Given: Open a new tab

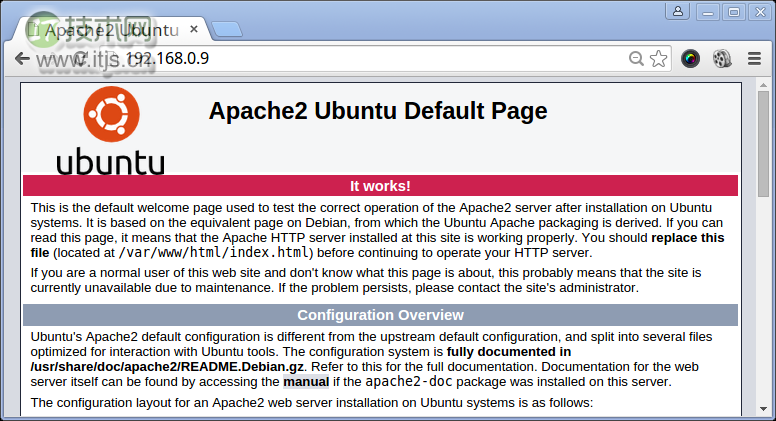Looking at the screenshot, I should (x=227, y=30).
